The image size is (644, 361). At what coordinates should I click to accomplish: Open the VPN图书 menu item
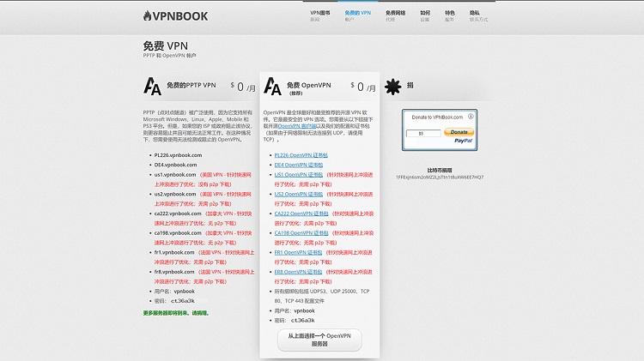click(x=320, y=15)
